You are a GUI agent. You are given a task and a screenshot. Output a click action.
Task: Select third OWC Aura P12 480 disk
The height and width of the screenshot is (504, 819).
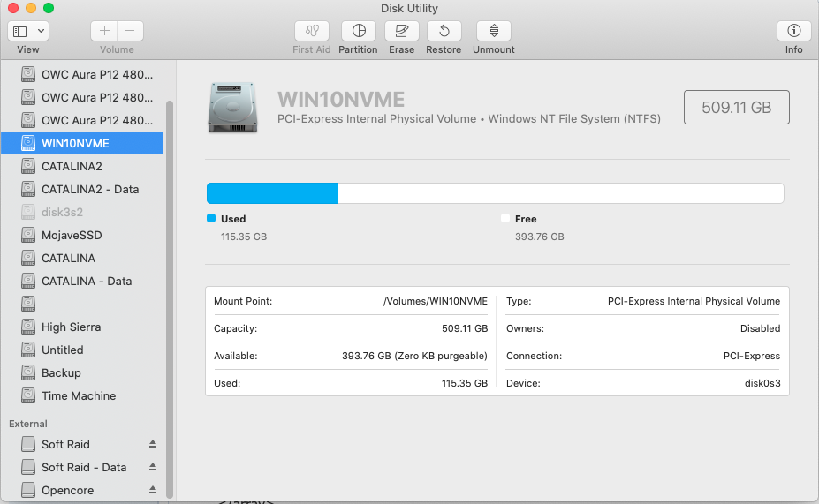tap(82, 120)
